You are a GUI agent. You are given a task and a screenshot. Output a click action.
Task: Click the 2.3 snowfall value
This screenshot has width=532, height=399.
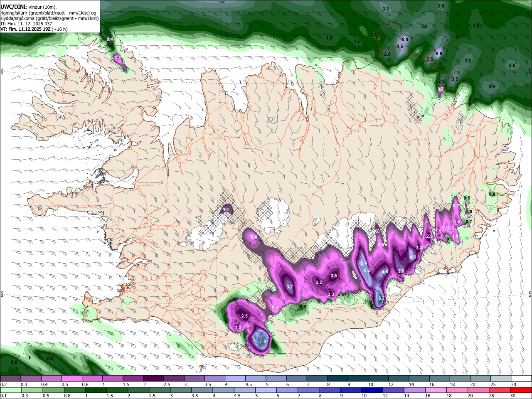(x=331, y=294)
